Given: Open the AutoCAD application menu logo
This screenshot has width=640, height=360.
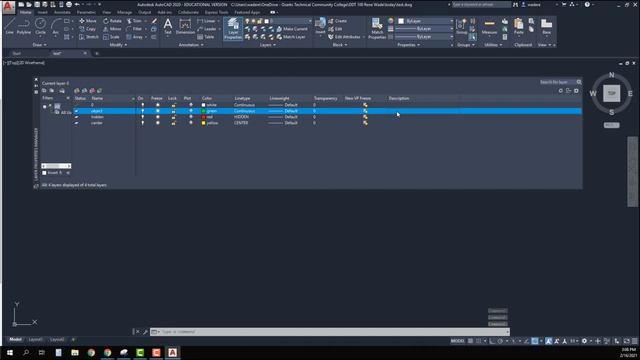Looking at the screenshot, I should point(9,7).
